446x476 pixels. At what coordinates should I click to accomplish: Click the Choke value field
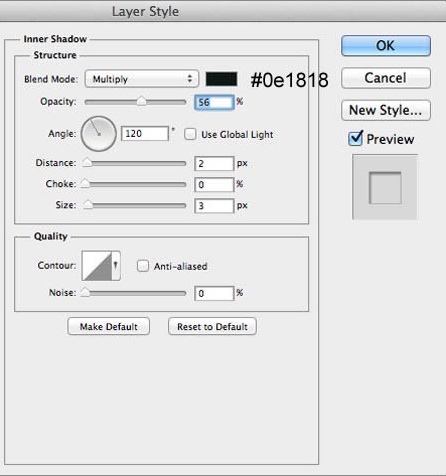click(214, 185)
